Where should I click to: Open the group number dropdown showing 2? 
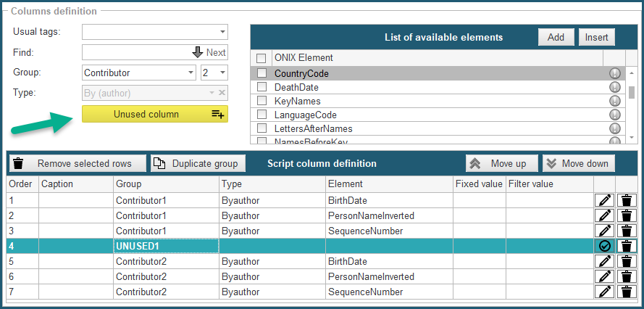pos(222,73)
